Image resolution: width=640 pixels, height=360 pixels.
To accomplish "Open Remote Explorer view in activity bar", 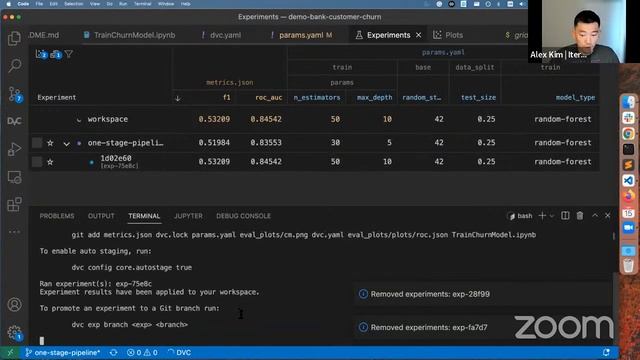I will tap(15, 177).
